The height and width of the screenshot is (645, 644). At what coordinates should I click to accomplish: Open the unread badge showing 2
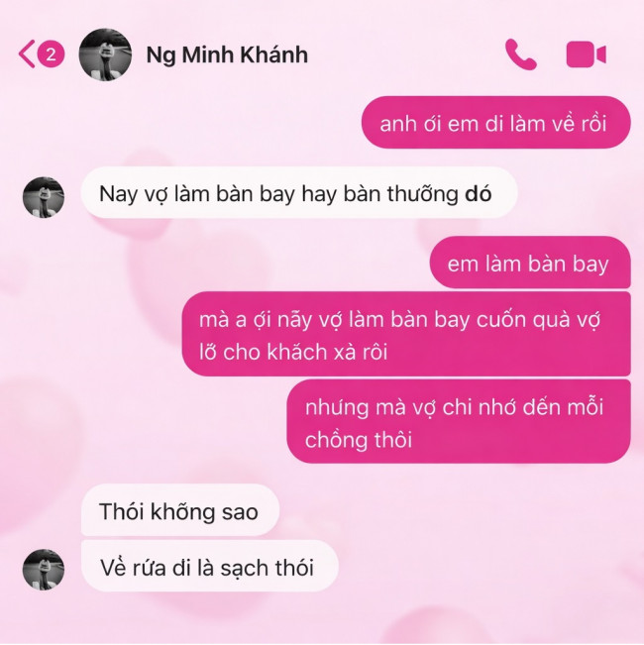pyautogui.click(x=51, y=54)
